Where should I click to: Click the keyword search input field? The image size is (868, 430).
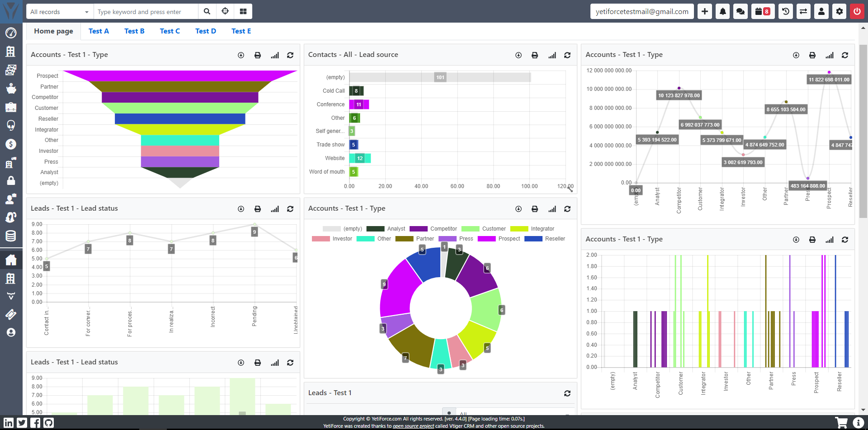click(146, 12)
